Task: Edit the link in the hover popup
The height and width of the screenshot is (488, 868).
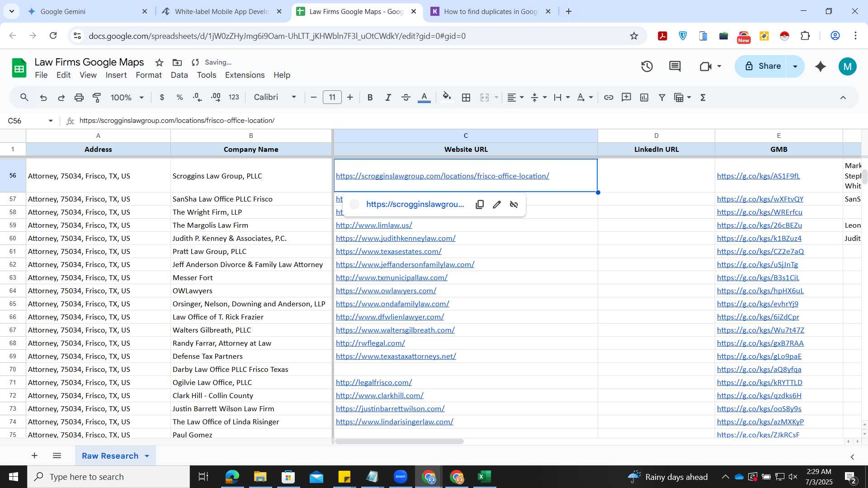Action: point(497,204)
